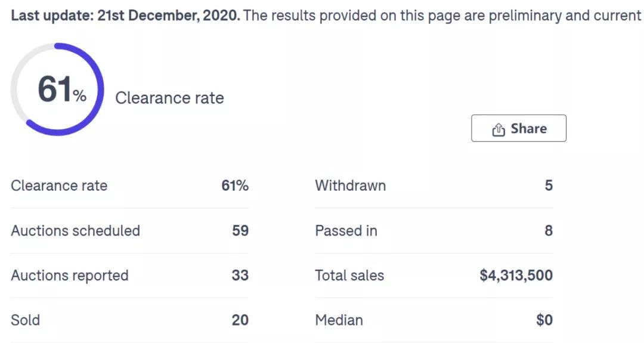
Task: Click the Passed in label
Action: point(346,230)
